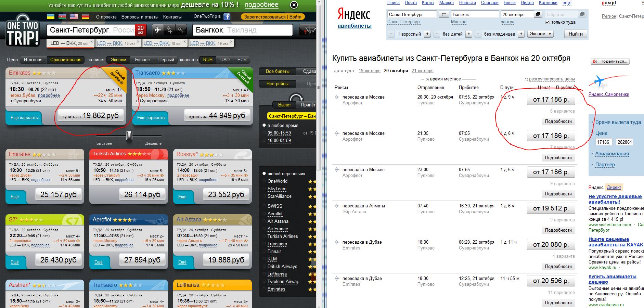Image resolution: width=644 pixels, height=308 pixels.
Task: Click the Поделиться share button
Action: tap(610, 61)
